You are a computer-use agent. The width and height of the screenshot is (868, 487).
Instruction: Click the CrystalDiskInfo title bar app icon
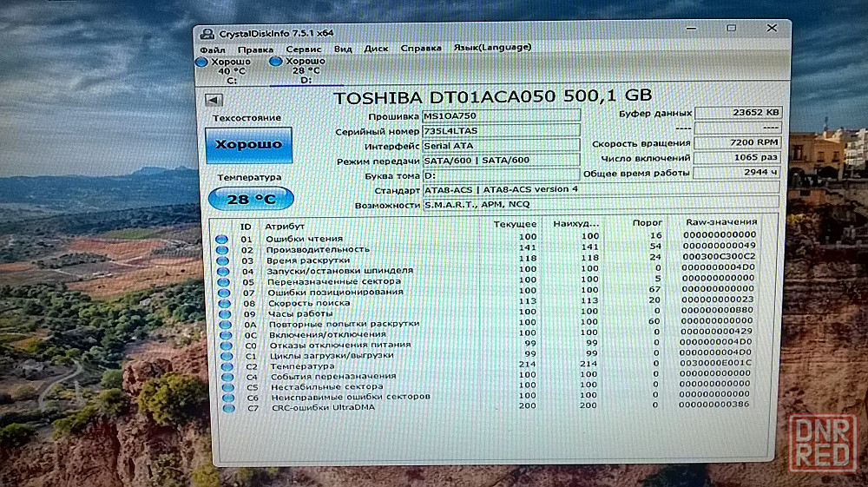pos(206,34)
